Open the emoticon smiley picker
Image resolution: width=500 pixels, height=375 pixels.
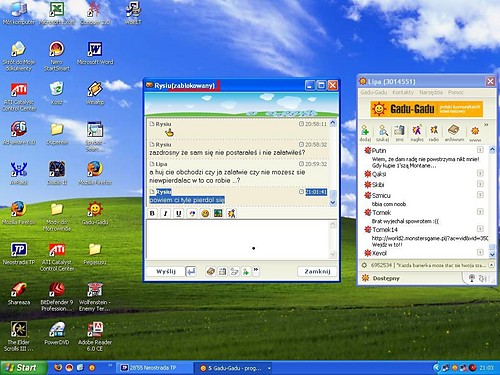205,213
